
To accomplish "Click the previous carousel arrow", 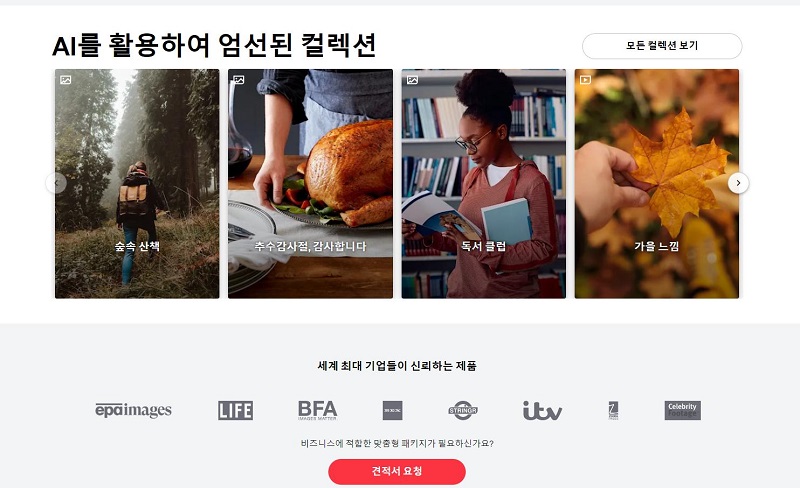I will tap(56, 183).
